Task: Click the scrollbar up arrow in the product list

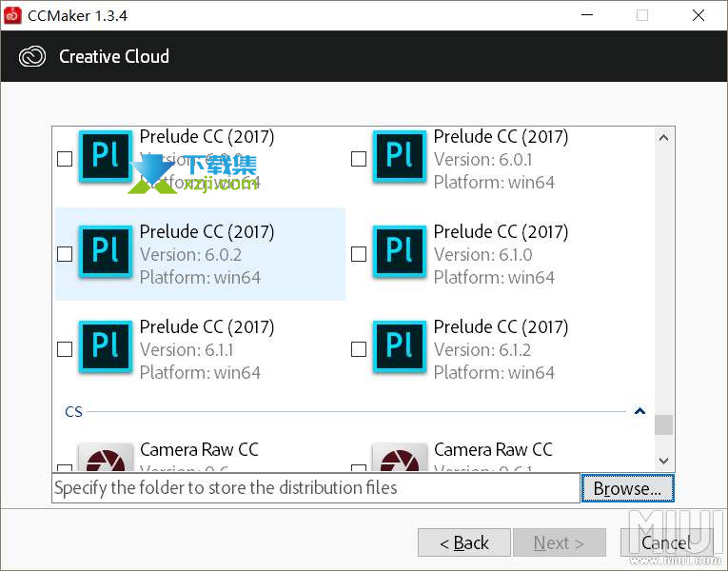Action: pyautogui.click(x=664, y=137)
